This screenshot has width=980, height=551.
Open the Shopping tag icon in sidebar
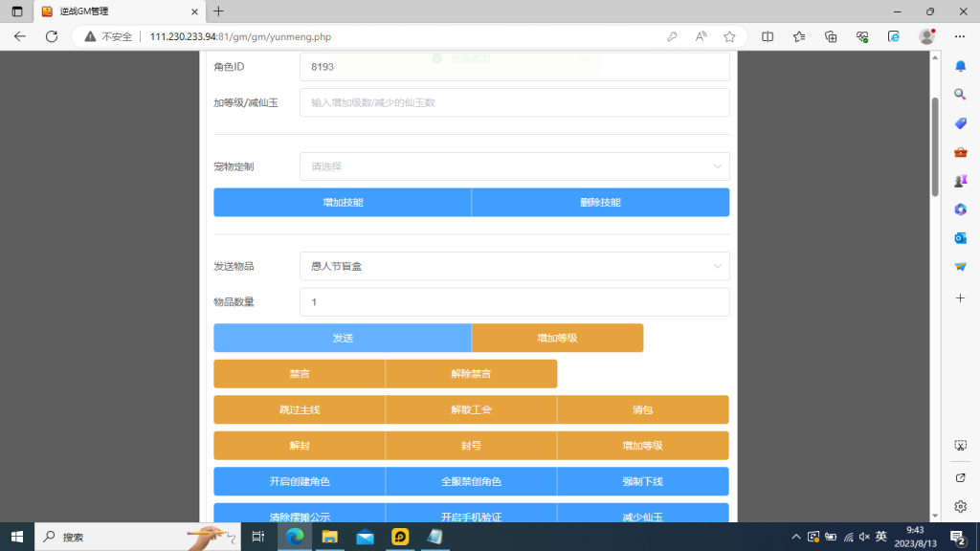[x=960, y=122]
